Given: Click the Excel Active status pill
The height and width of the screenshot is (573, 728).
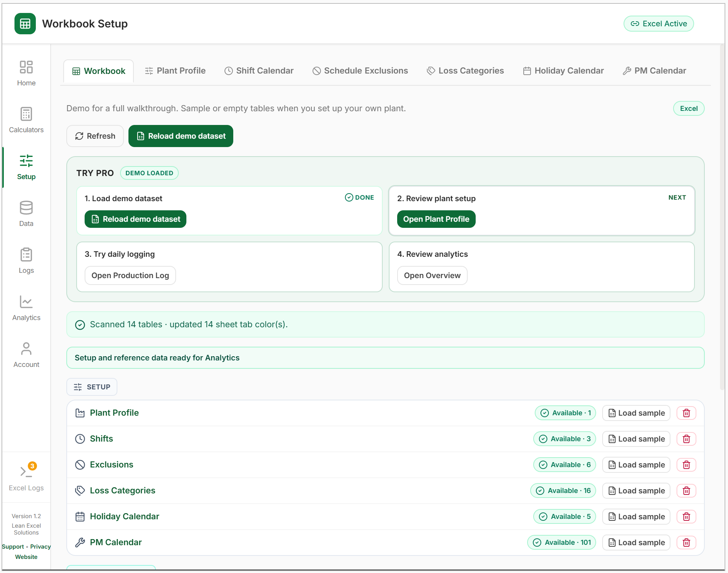Looking at the screenshot, I should click(x=659, y=24).
